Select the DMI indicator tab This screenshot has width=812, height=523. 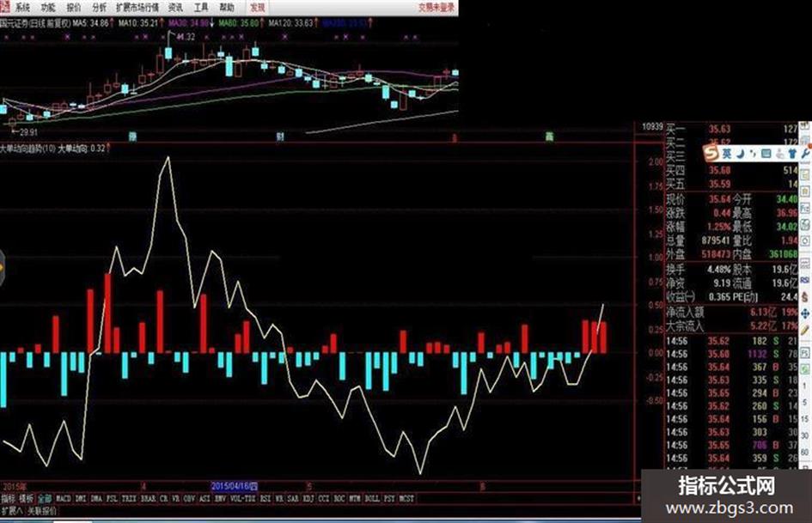click(x=80, y=499)
